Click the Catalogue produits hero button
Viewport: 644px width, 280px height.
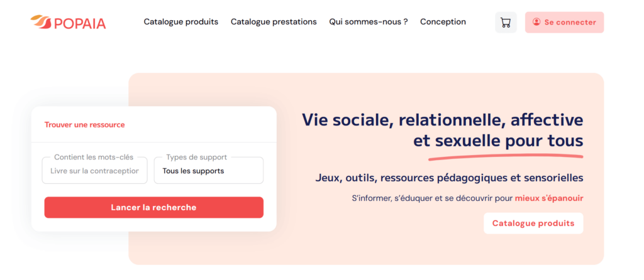[x=533, y=223]
